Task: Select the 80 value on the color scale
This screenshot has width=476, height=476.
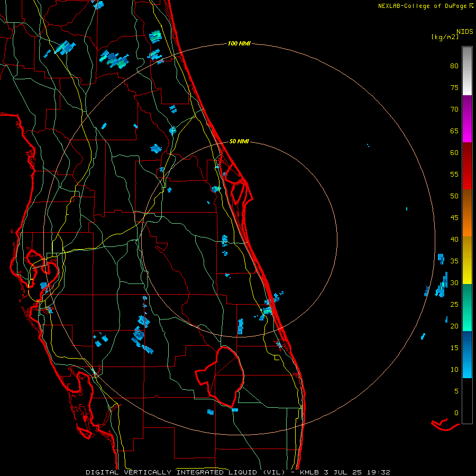Action: (454, 66)
